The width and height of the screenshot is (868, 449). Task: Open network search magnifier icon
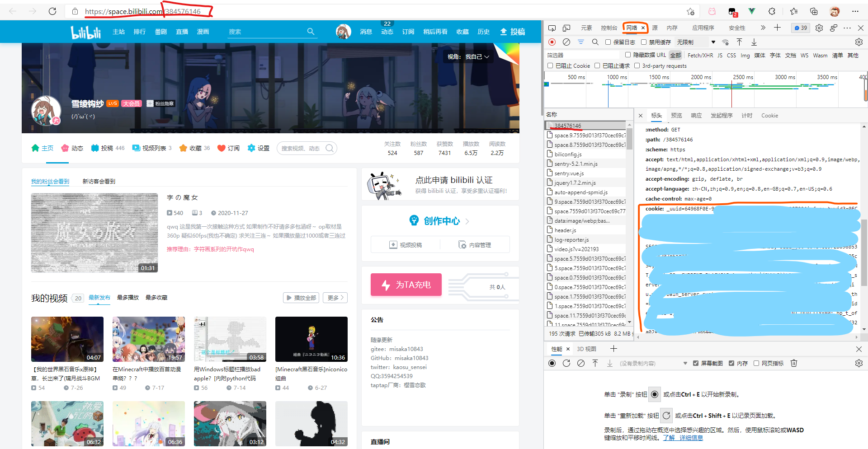595,42
